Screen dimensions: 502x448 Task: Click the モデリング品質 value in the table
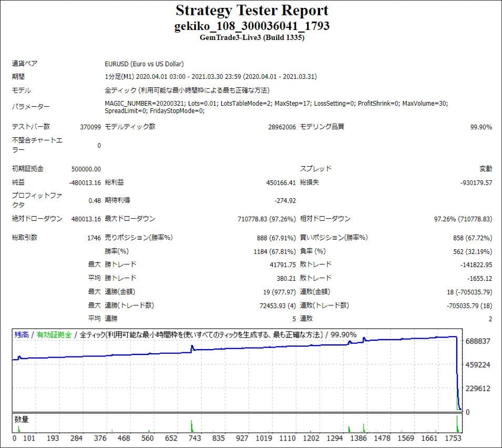(x=480, y=127)
